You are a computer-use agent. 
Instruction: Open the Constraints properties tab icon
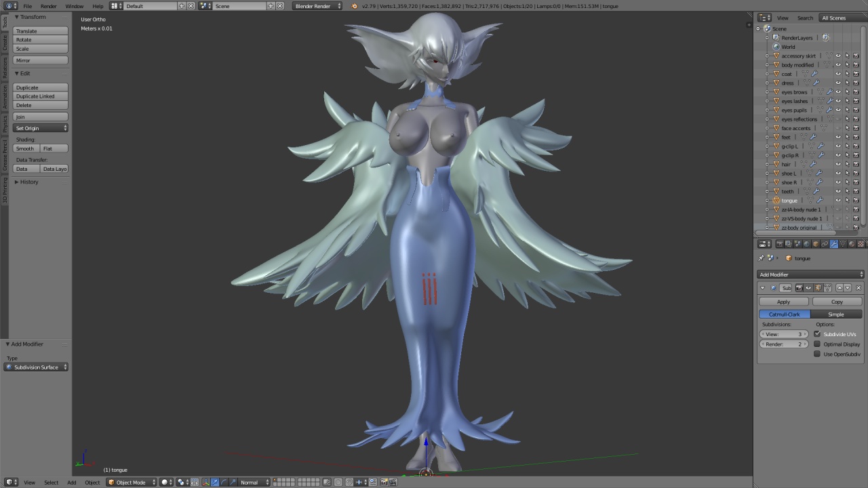(825, 244)
